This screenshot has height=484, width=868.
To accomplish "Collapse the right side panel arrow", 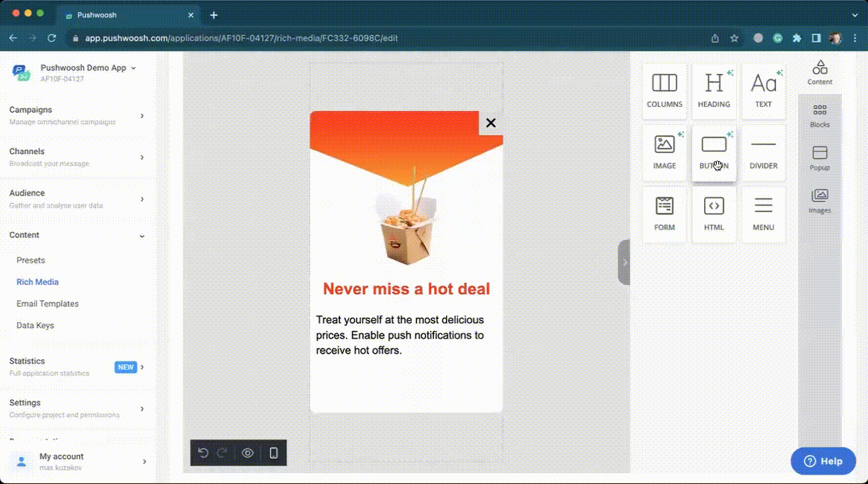I will pyautogui.click(x=624, y=262).
